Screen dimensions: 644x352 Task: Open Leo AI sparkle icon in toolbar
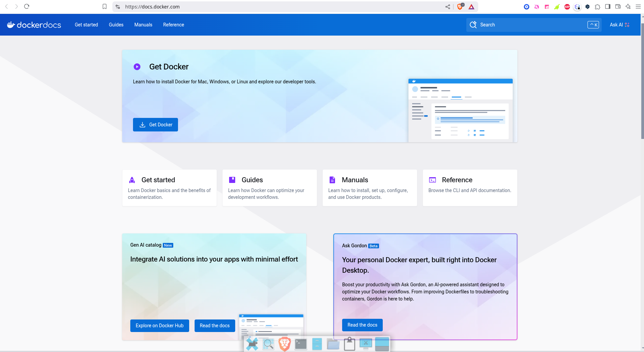click(x=628, y=6)
